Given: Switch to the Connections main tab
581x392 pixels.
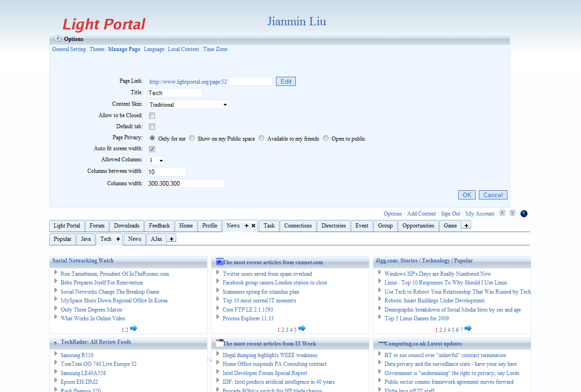Looking at the screenshot, I should tap(298, 226).
